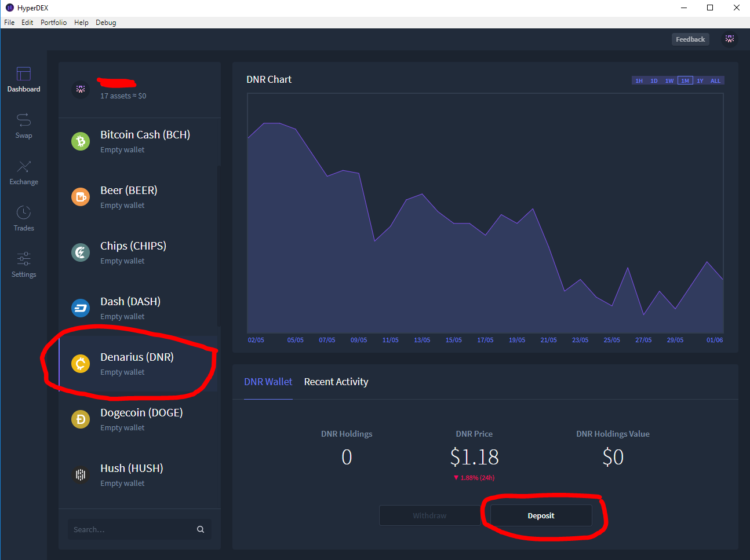Click the 11/05 date label on chart axis

point(391,340)
